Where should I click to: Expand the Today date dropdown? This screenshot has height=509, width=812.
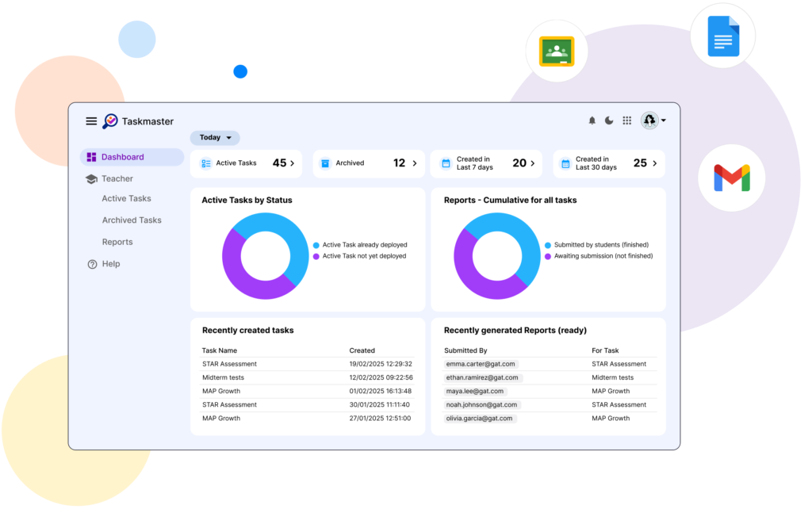tap(215, 138)
